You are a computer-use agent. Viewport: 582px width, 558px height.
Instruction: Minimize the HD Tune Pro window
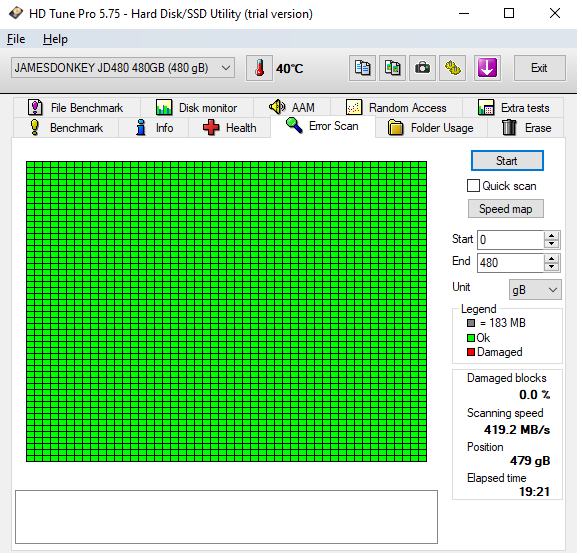pyautogui.click(x=464, y=13)
